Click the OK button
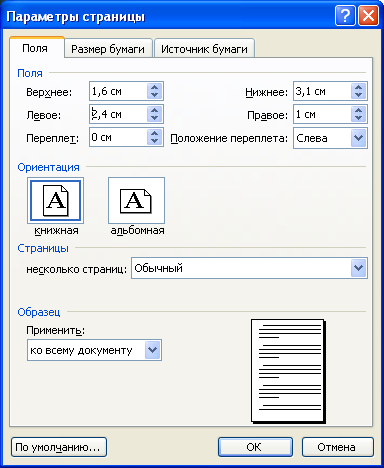Image resolution: width=384 pixels, height=468 pixels. click(x=255, y=447)
